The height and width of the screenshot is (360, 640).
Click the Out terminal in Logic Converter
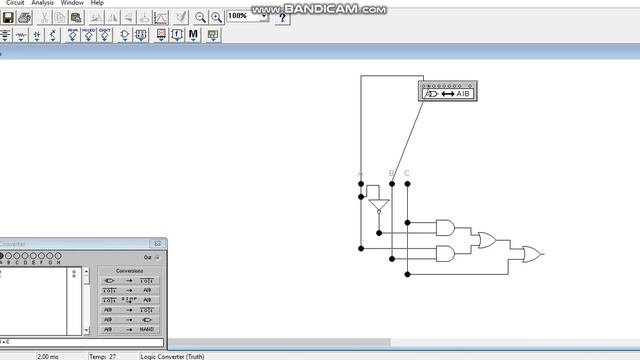pos(158,258)
